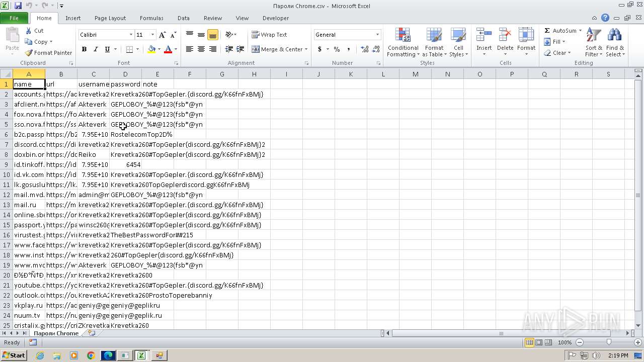Decrease the cell indent
Image resolution: width=644 pixels, height=362 pixels.
[x=229, y=49]
